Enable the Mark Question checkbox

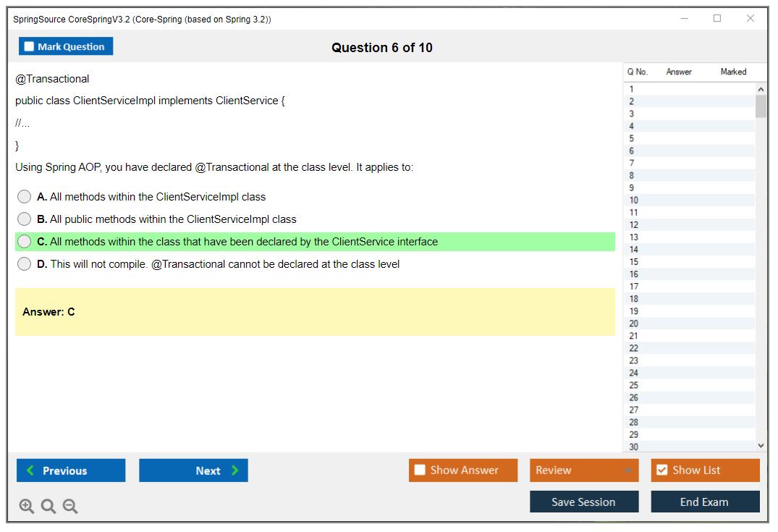(x=29, y=46)
